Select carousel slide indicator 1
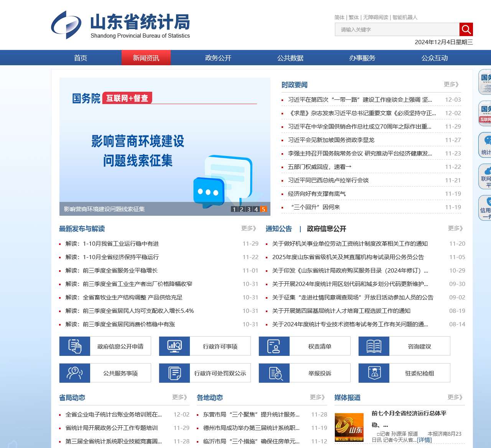Image resolution: width=491 pixels, height=448 pixels. 234,209
